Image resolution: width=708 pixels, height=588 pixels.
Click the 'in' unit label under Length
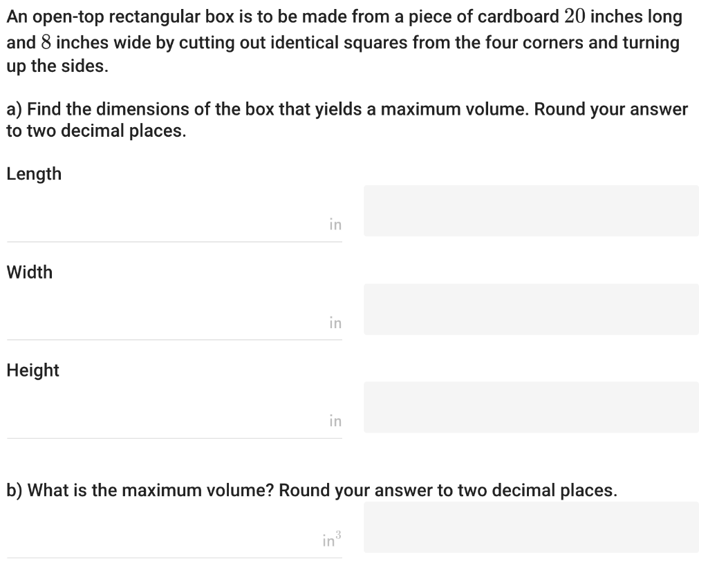[335, 224]
